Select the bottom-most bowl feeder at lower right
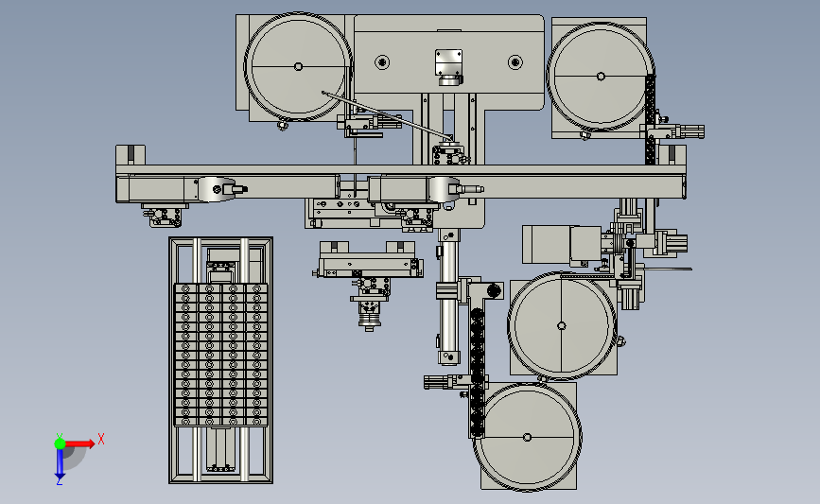The height and width of the screenshot is (504, 820). coord(527,437)
